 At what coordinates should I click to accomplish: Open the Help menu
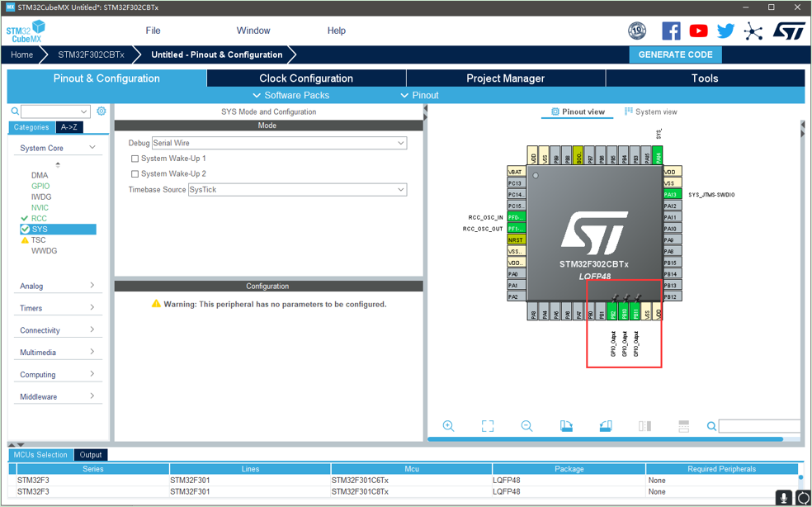336,31
